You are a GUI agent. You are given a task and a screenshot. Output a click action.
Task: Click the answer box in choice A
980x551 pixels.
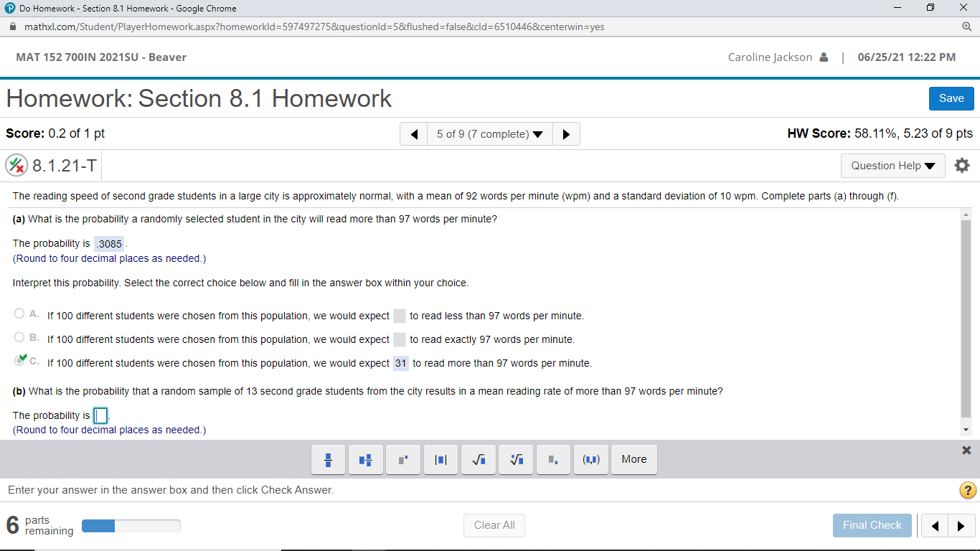point(400,316)
